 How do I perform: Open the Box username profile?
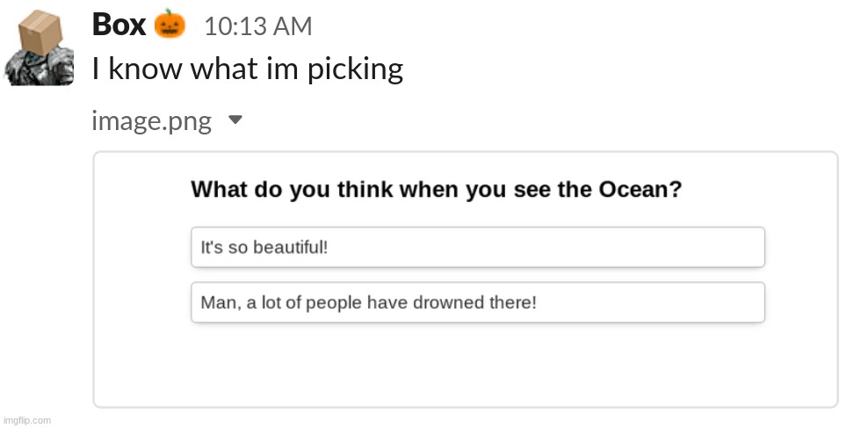click(119, 25)
